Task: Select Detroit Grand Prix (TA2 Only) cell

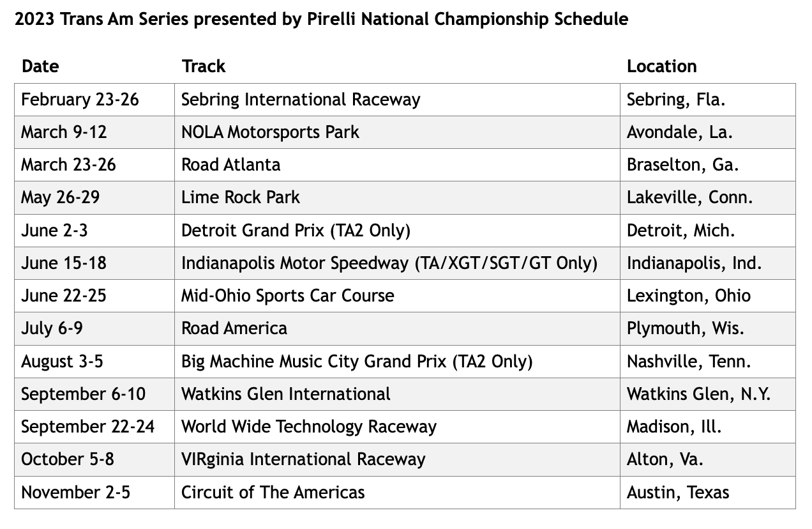Action: tap(296, 231)
